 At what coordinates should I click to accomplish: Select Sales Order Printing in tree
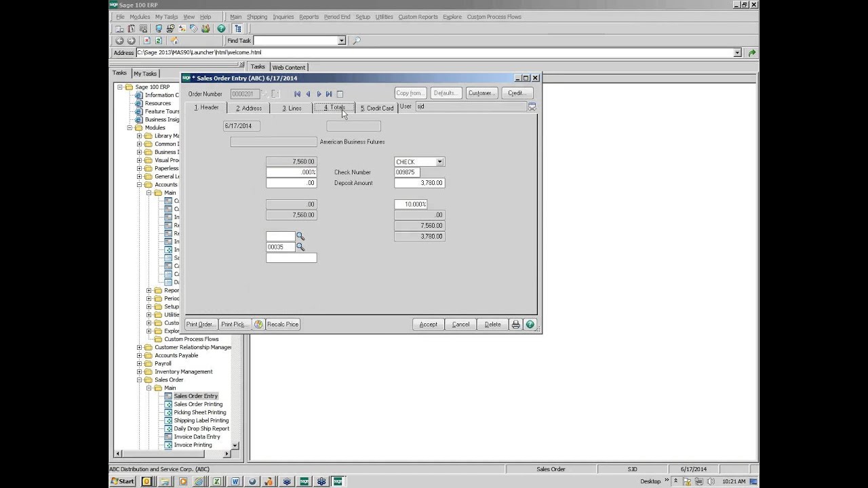pos(198,404)
